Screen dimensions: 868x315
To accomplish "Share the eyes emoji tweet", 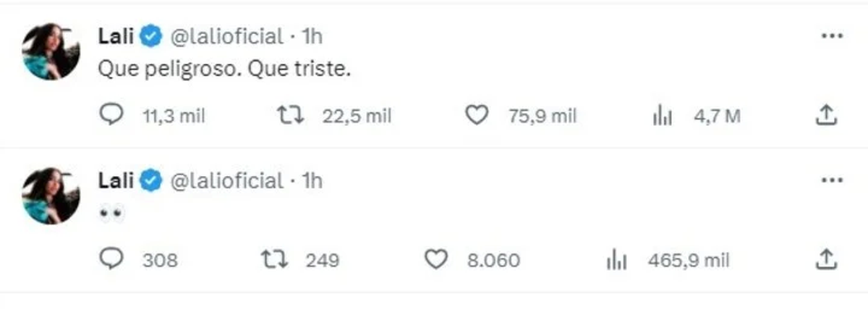I will (827, 258).
